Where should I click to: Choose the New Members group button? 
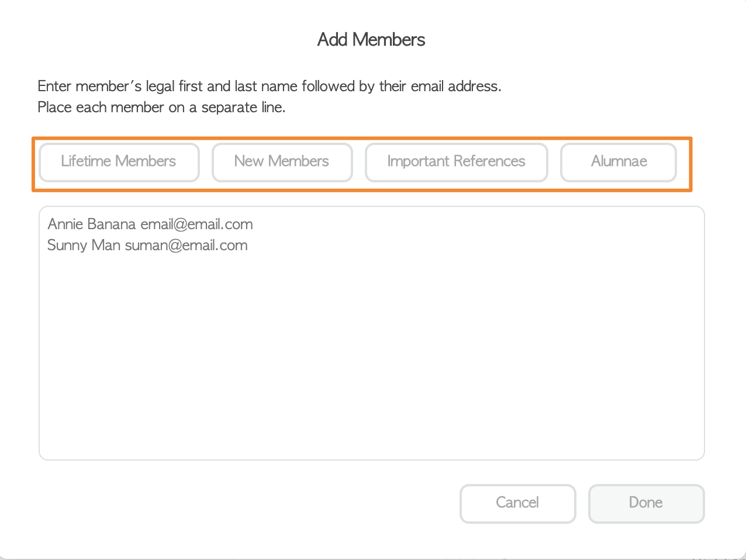(282, 162)
